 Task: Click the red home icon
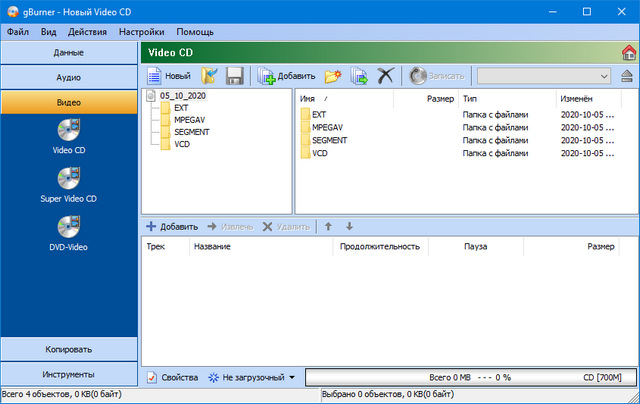(x=629, y=51)
